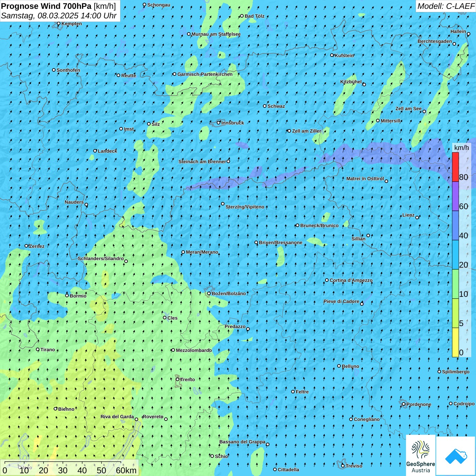The width and height of the screenshot is (476, 476).
Task: Select the Schlanders/Silandro label
Action: [101, 258]
